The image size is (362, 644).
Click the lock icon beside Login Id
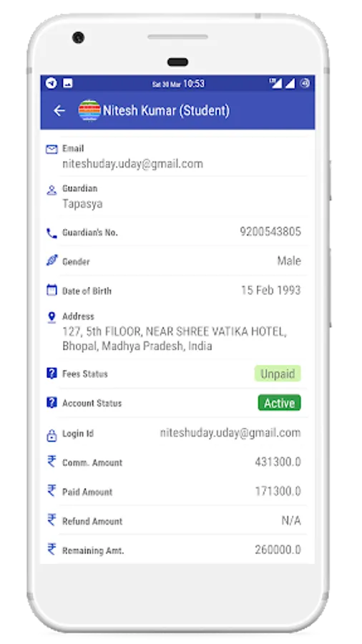52,435
